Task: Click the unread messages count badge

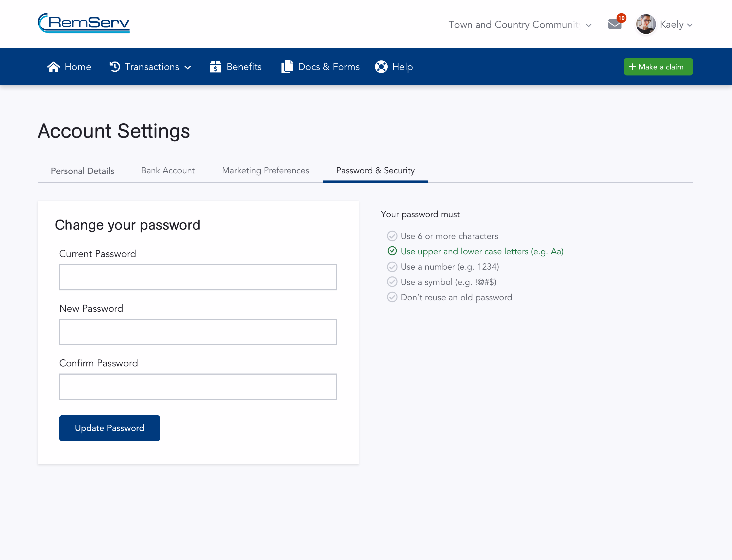Action: pyautogui.click(x=621, y=19)
